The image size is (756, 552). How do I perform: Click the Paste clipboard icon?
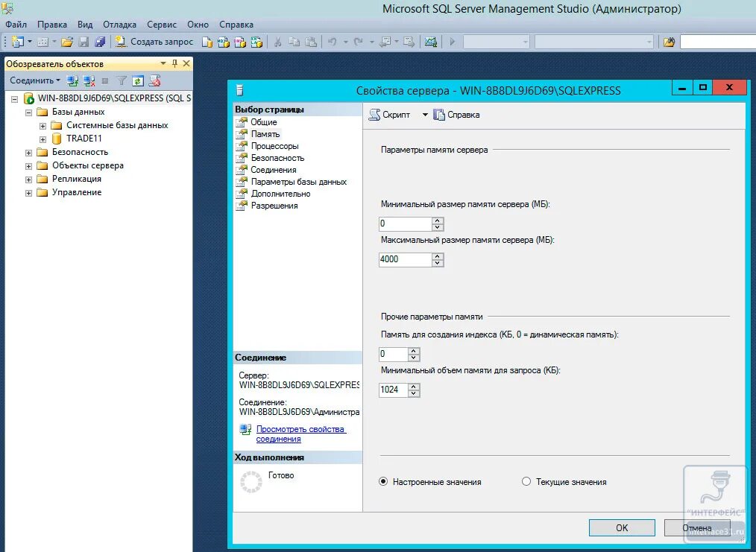click(x=311, y=42)
